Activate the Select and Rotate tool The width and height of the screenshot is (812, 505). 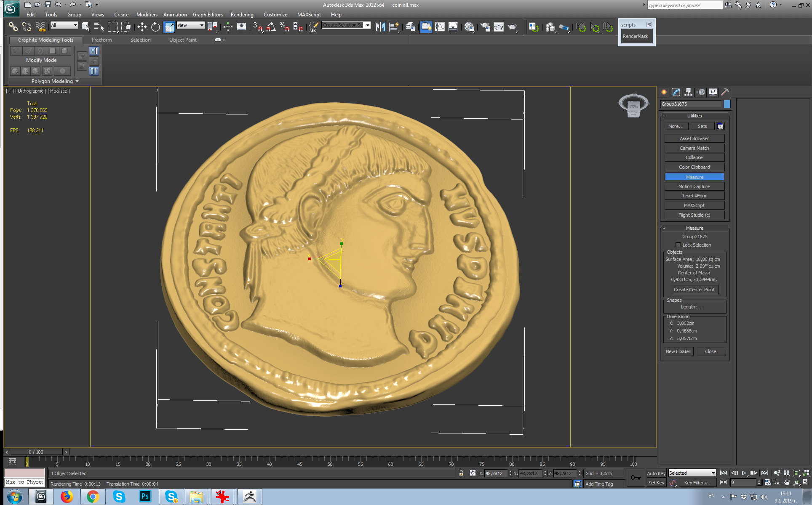[x=155, y=27]
